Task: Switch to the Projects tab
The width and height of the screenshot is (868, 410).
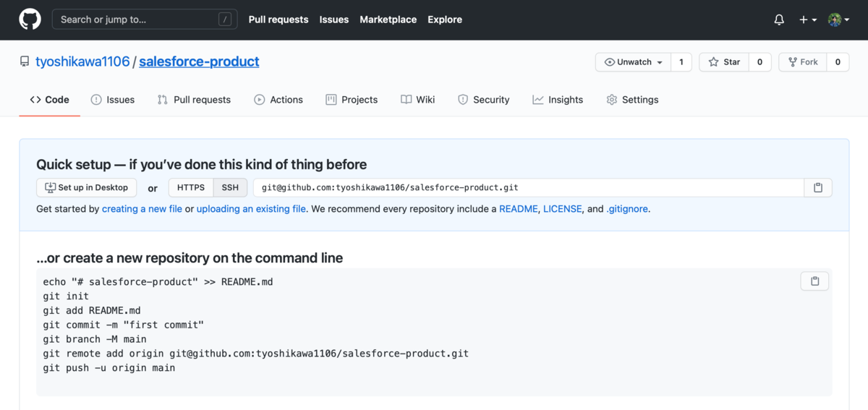Action: (x=352, y=100)
